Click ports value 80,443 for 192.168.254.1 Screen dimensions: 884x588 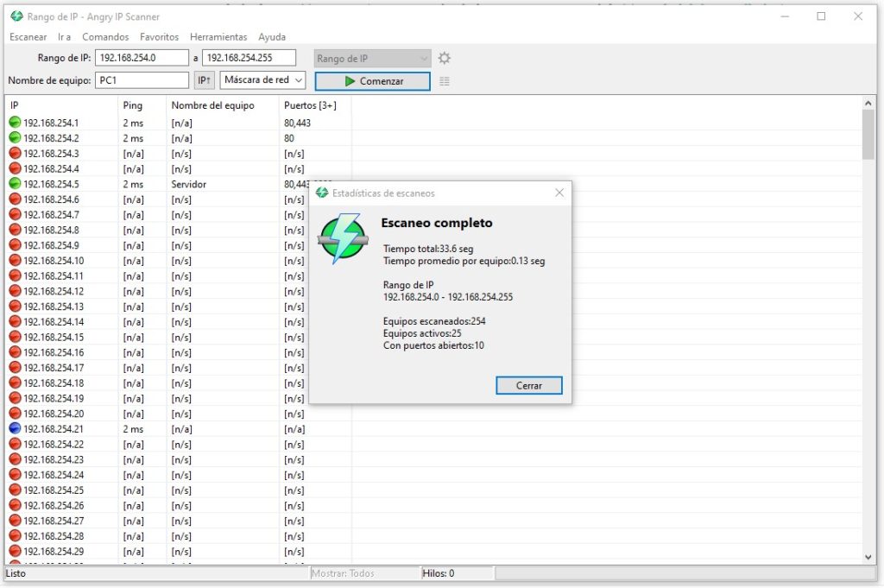297,123
